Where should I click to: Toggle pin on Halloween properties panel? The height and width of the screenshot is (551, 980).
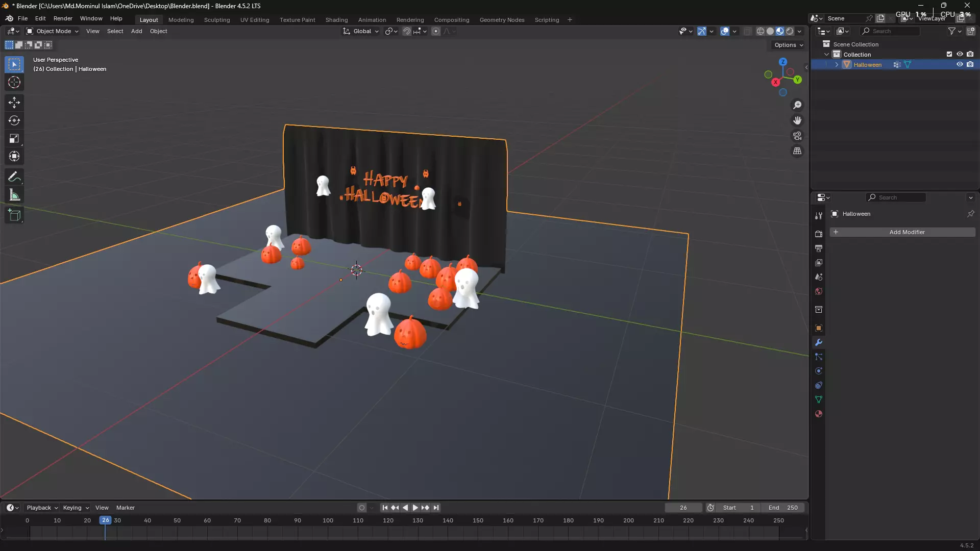(971, 214)
